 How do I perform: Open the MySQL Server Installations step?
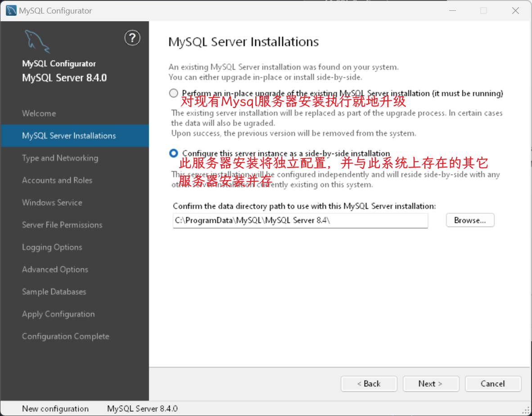click(x=75, y=136)
